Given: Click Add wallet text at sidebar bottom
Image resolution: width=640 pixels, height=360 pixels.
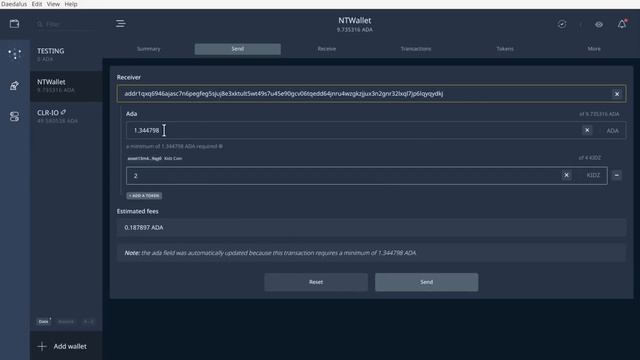Looking at the screenshot, I should pos(70,346).
